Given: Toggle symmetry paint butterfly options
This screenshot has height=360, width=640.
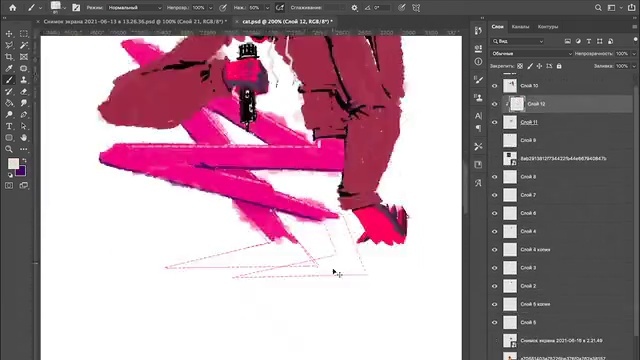Looking at the screenshot, I should pyautogui.click(x=416, y=7).
